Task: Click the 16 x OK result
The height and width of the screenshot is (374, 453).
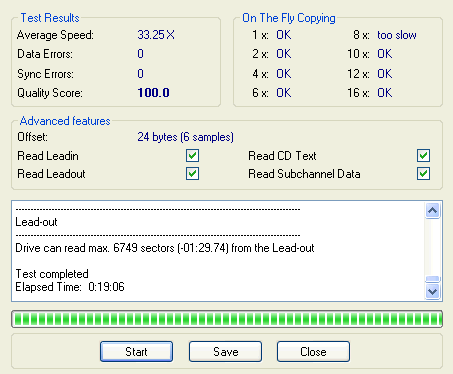Action: [385, 93]
